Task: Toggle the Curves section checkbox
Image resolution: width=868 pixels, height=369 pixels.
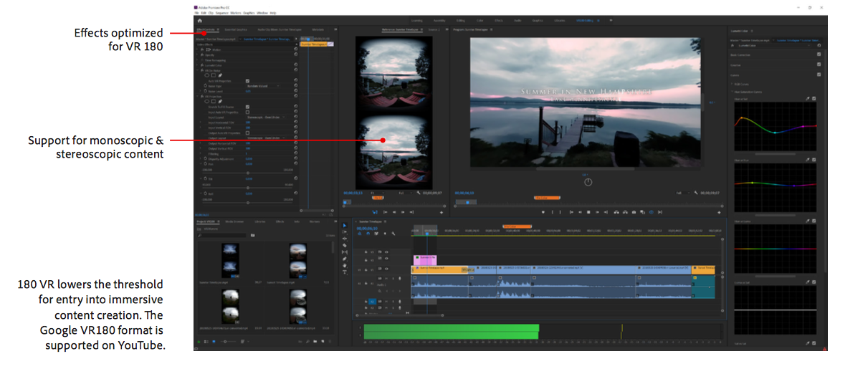Action: click(819, 74)
